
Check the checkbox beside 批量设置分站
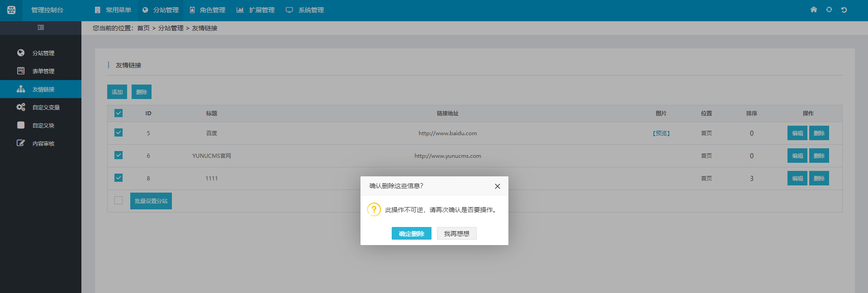click(119, 200)
